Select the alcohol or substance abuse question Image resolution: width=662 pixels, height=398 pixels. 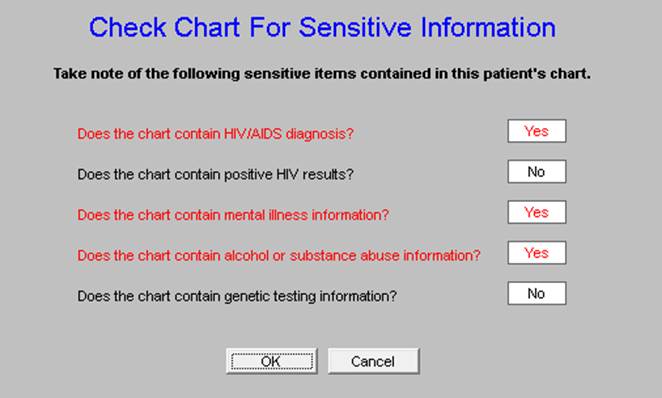279,255
